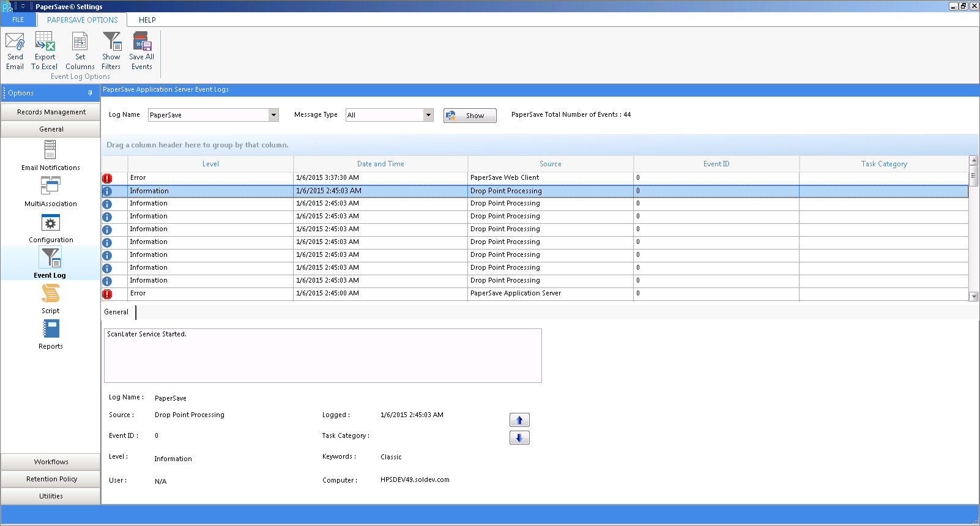Click HPSDEV49.soldev.com computer value
The height and width of the screenshot is (526, 980).
(x=415, y=480)
